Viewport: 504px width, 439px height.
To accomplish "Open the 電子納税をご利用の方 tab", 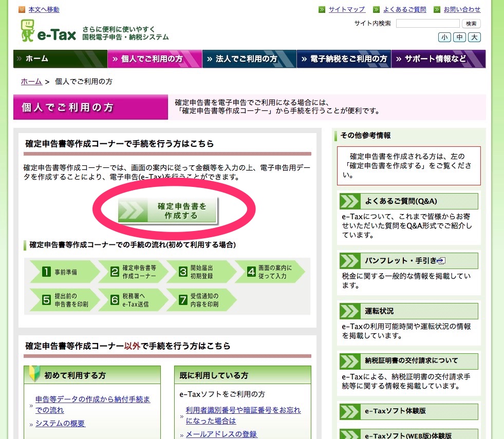I will tap(344, 59).
